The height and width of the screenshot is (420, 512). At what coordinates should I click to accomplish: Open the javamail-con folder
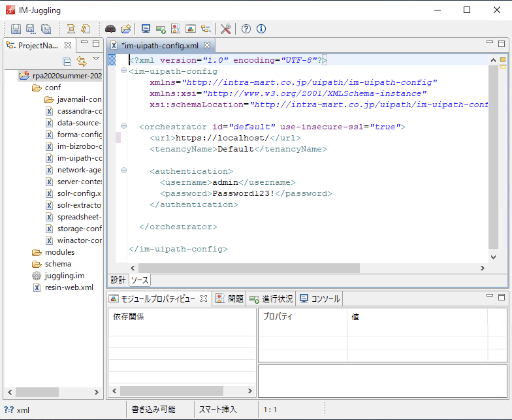pos(73,99)
